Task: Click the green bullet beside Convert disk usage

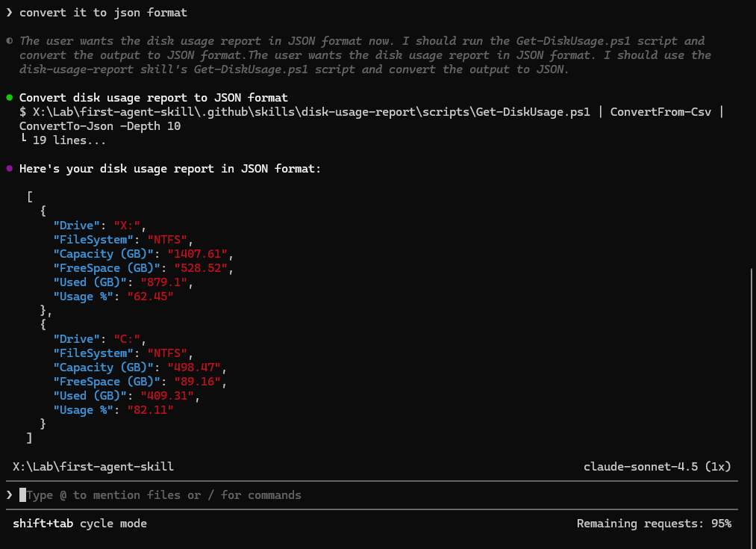Action: click(9, 98)
